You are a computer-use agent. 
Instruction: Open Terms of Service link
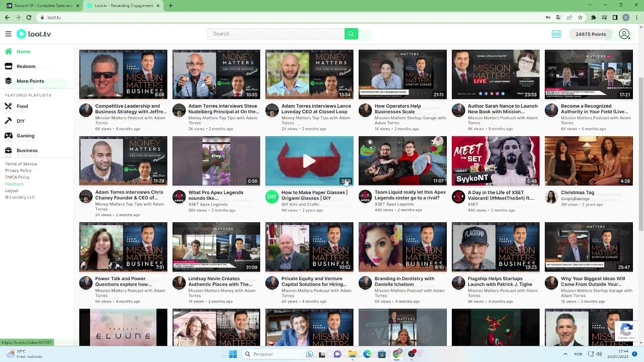[x=21, y=164]
